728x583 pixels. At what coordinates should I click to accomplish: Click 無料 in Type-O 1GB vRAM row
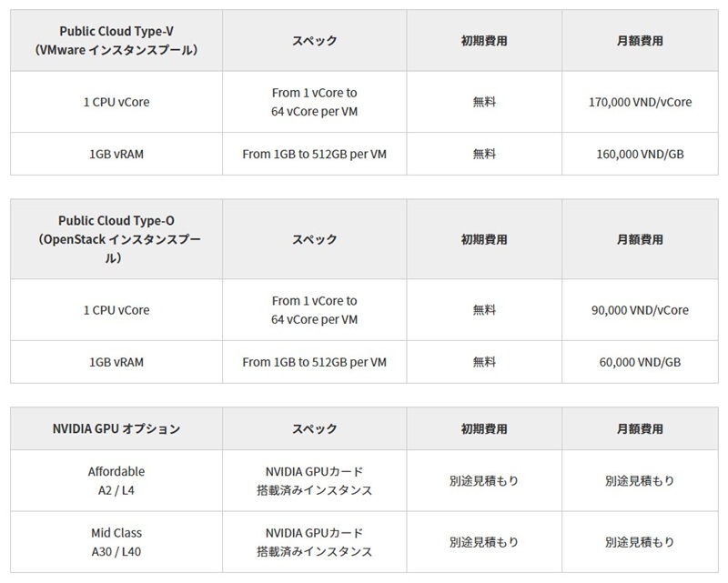click(x=484, y=362)
